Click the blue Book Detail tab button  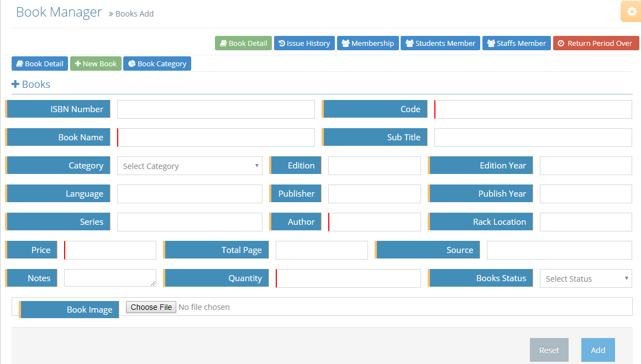[39, 64]
